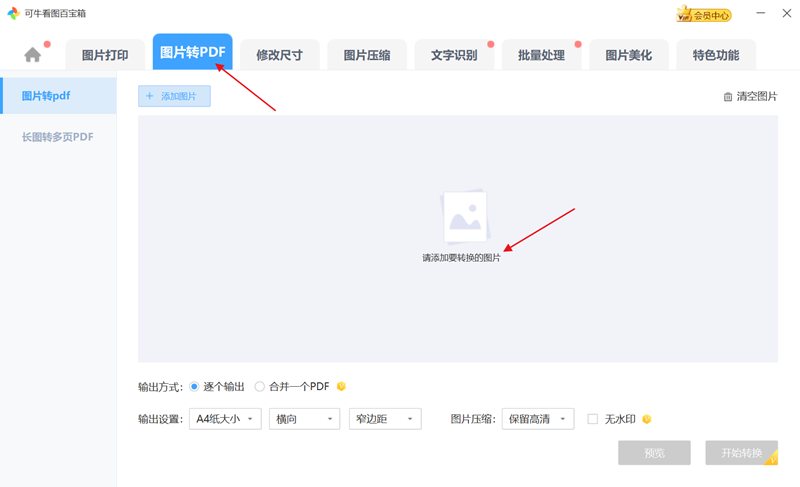Click the 可牛看图百宝箱 app logo
800x487 pixels.
coord(14,13)
